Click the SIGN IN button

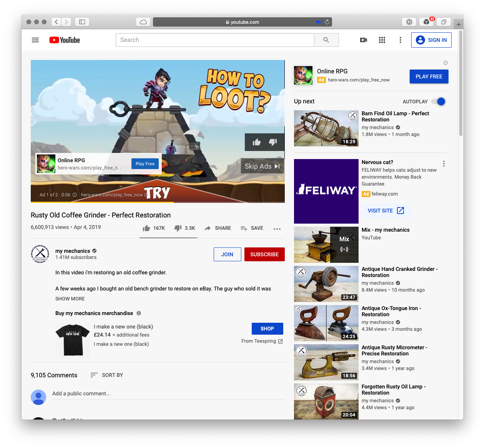[431, 40]
